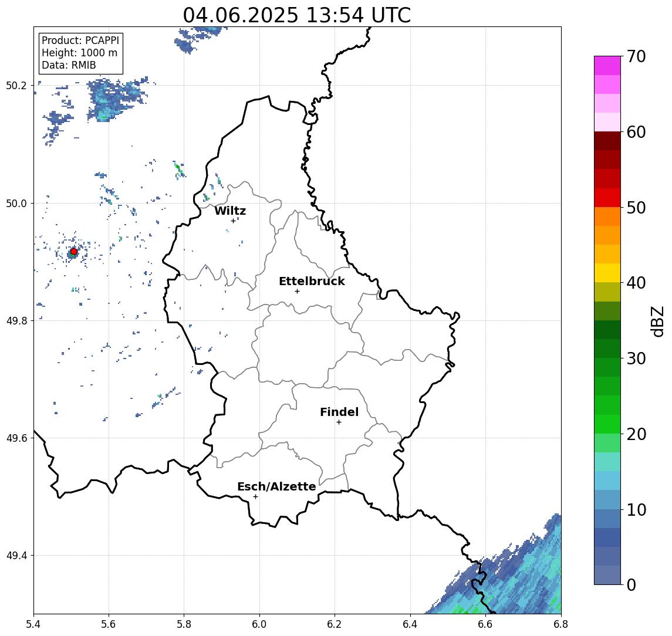Click the magenta top colorbar segment near 70
The image size is (672, 636).
click(607, 66)
